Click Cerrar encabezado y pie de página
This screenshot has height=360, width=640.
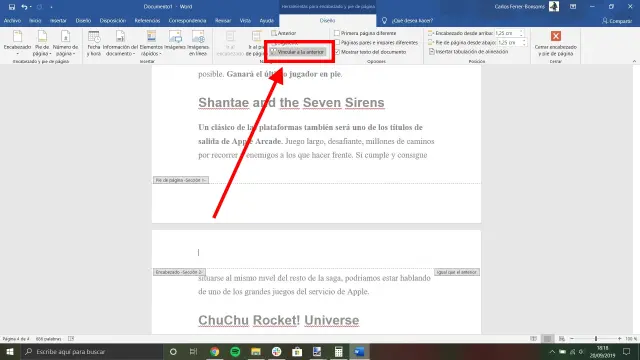[556, 43]
